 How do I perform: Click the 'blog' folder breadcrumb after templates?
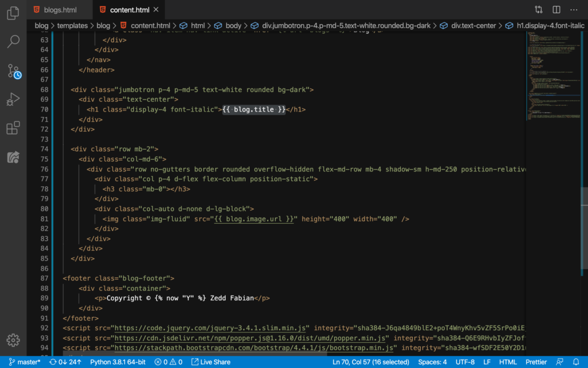(x=103, y=25)
